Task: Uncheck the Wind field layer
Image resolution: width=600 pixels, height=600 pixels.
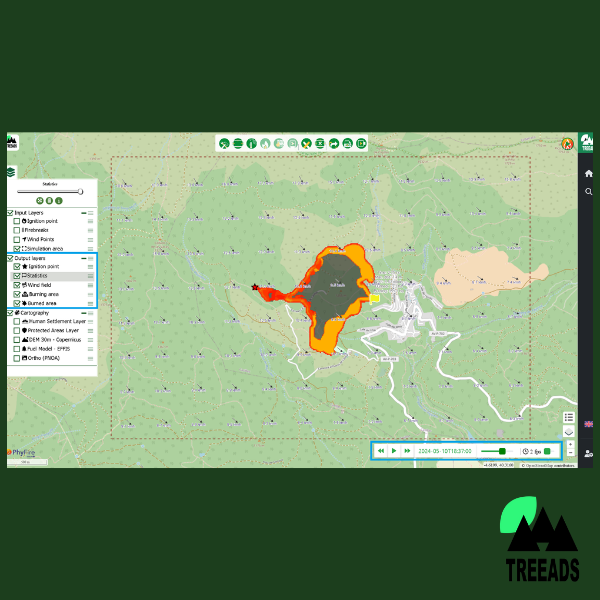Action: pyautogui.click(x=17, y=285)
